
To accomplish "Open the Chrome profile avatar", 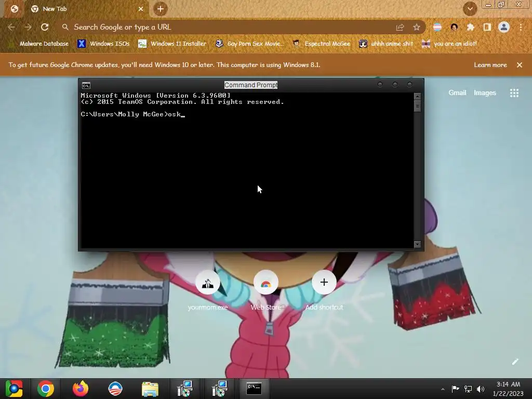I will click(x=504, y=27).
